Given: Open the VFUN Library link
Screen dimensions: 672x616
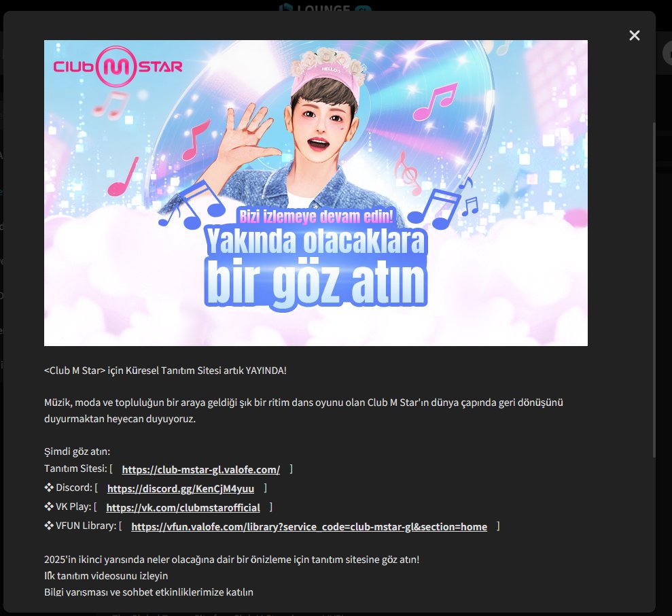Looking at the screenshot, I should point(309,526).
